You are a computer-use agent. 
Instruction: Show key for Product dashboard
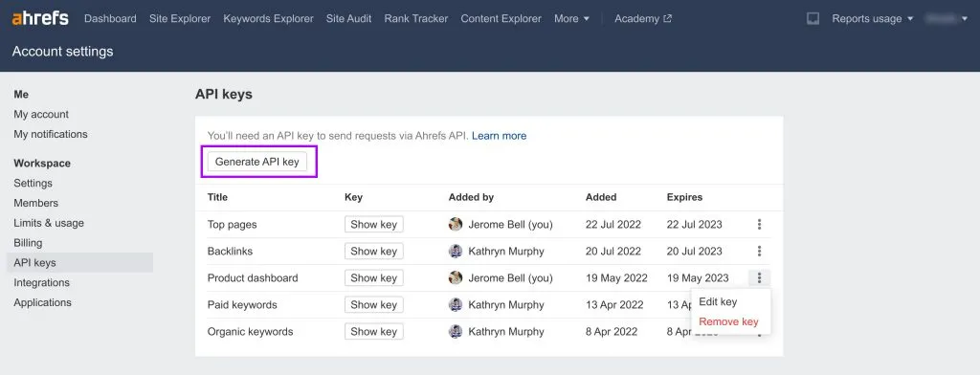pyautogui.click(x=374, y=278)
